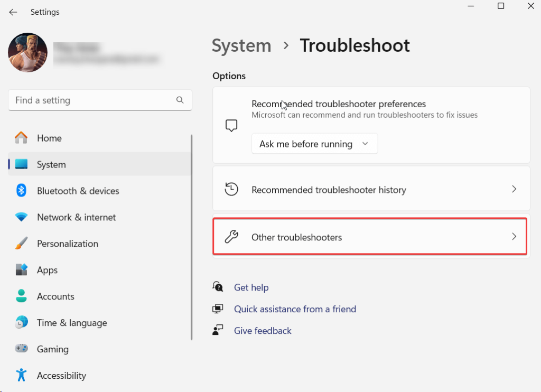The width and height of the screenshot is (541, 392).
Task: Open the Home settings page
Action: click(49, 138)
